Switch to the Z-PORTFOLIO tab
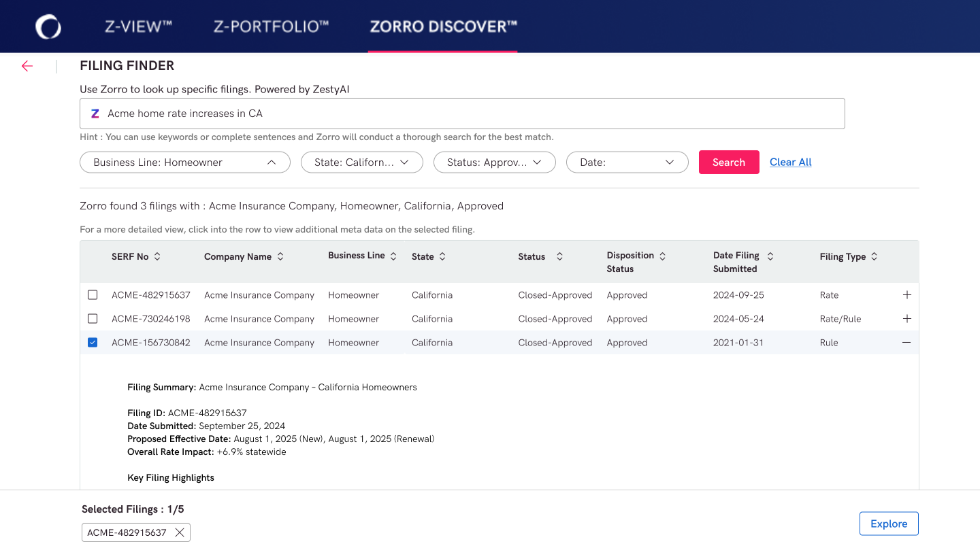 coord(271,27)
